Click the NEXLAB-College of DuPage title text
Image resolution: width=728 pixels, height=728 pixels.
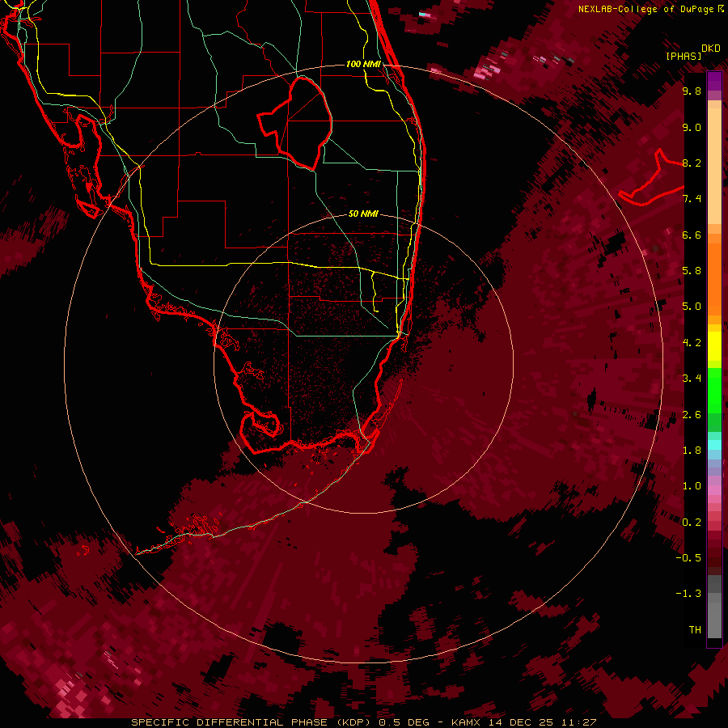[x=646, y=9]
